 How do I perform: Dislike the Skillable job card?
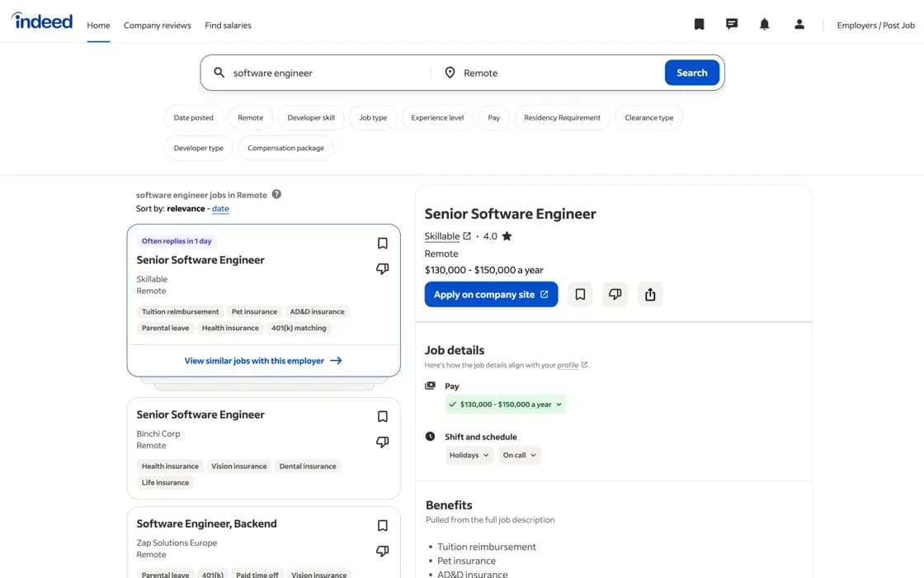[383, 269]
